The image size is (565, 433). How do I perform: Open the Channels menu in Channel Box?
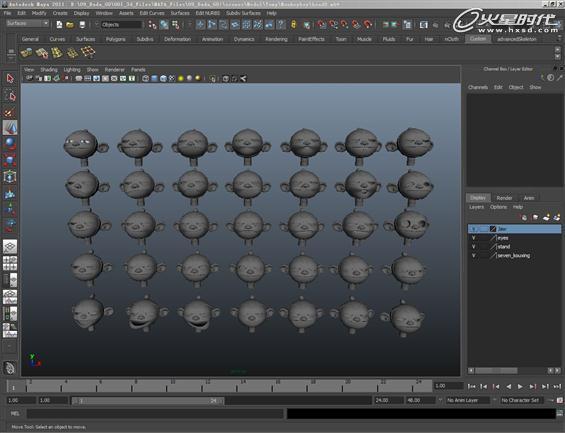[x=478, y=87]
